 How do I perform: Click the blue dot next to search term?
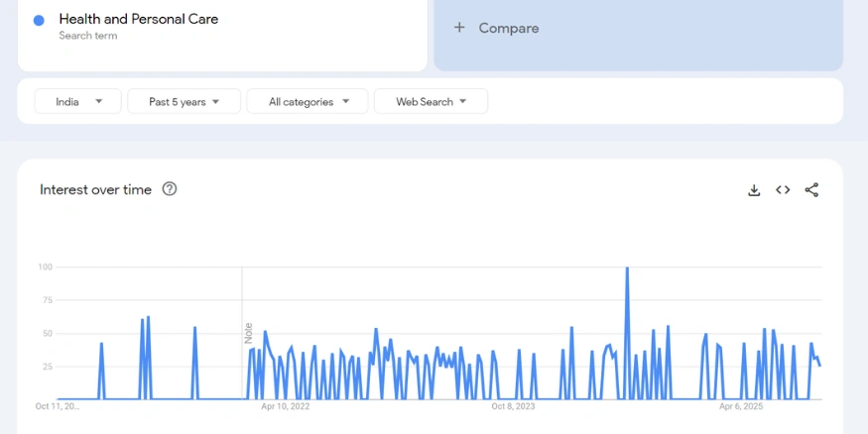click(x=39, y=21)
